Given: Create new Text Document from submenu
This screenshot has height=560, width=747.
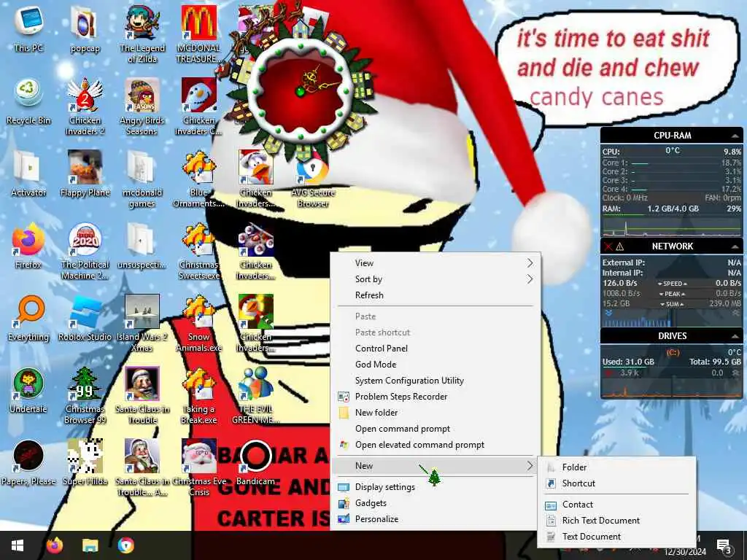Looking at the screenshot, I should pyautogui.click(x=617, y=537).
